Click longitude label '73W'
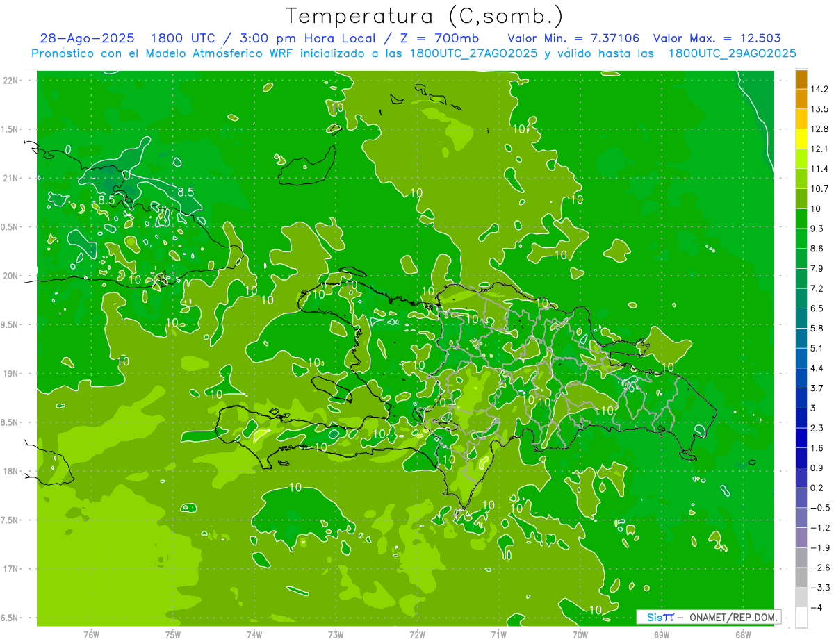The height and width of the screenshot is (644, 834). (x=335, y=634)
